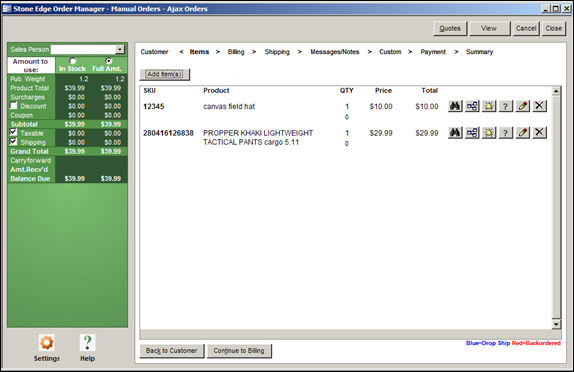The height and width of the screenshot is (372, 574).
Task: Click the Add Item(s) button
Action: [x=165, y=74]
